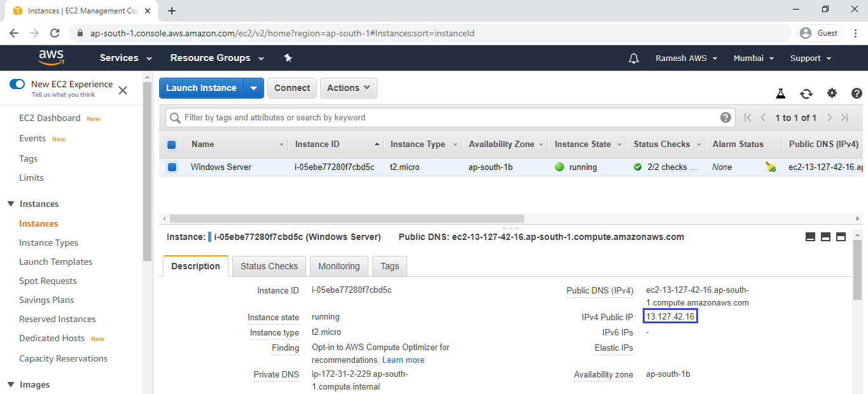This screenshot has width=868, height=394.
Task: Open the Instance State column dropdown
Action: 619,144
